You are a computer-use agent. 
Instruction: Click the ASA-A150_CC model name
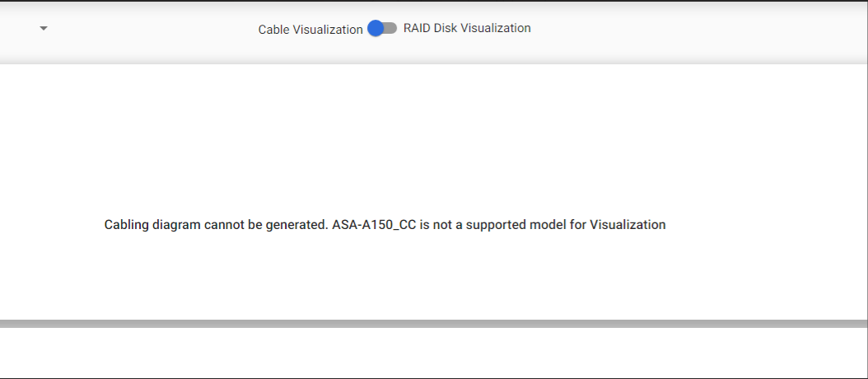[375, 224]
